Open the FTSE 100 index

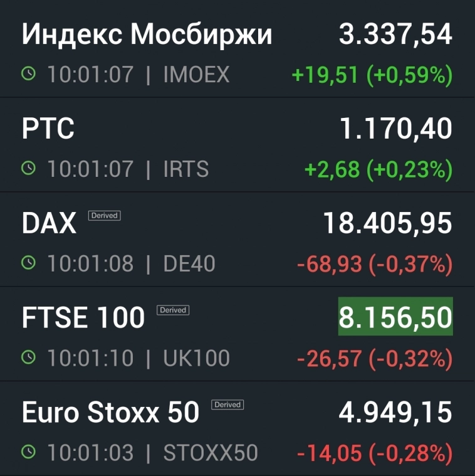coord(83,318)
